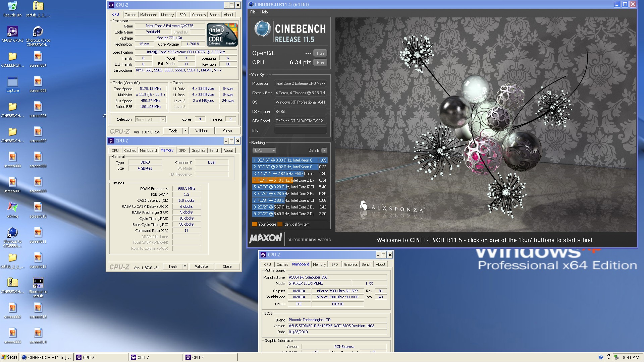Click Core Speed value 5178.12 MHz

pyautogui.click(x=151, y=89)
